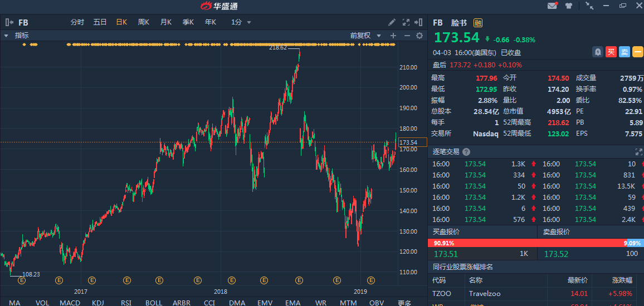The height and width of the screenshot is (306, 644).
Task: Click the blue 卖 sell button
Action: coord(625,52)
